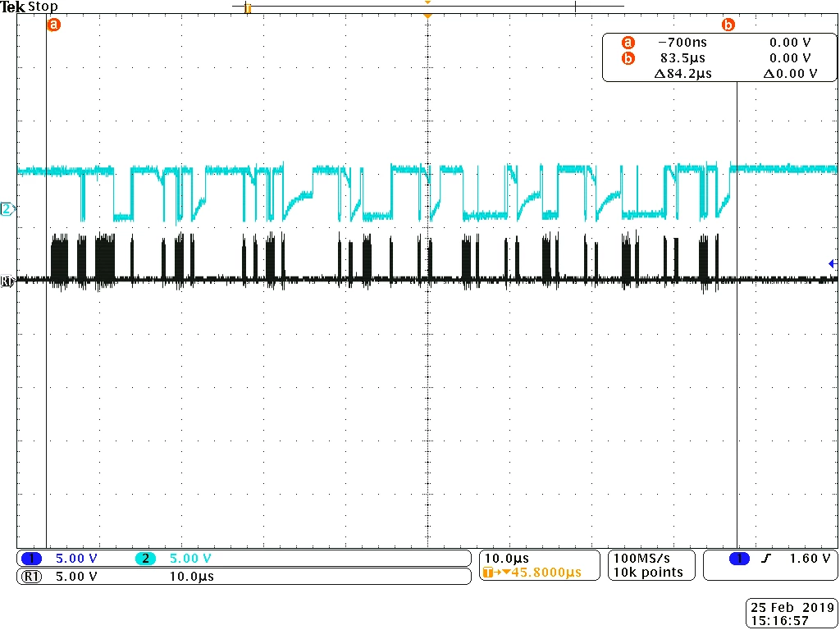Click the rising edge trigger slope icon
Viewport: 840px width, 630px height.
coord(769,559)
